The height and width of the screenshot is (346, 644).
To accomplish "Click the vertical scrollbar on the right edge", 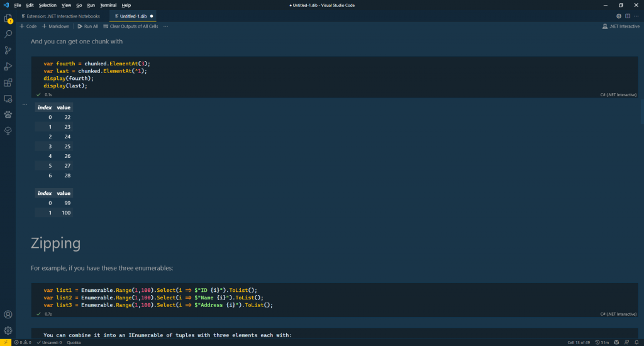I will (x=642, y=111).
